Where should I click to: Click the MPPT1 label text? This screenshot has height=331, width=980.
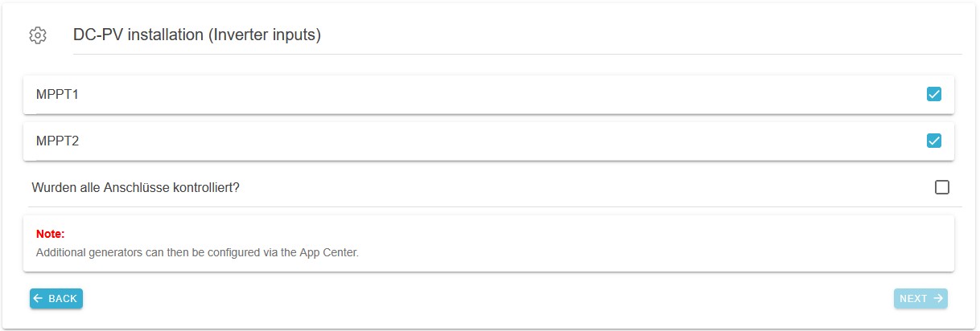[57, 95]
